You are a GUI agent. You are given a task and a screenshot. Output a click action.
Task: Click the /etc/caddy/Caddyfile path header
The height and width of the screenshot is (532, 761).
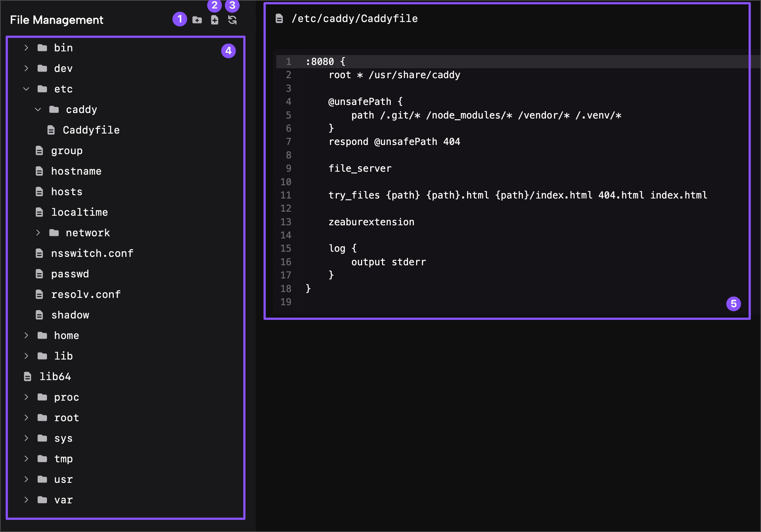pyautogui.click(x=354, y=18)
